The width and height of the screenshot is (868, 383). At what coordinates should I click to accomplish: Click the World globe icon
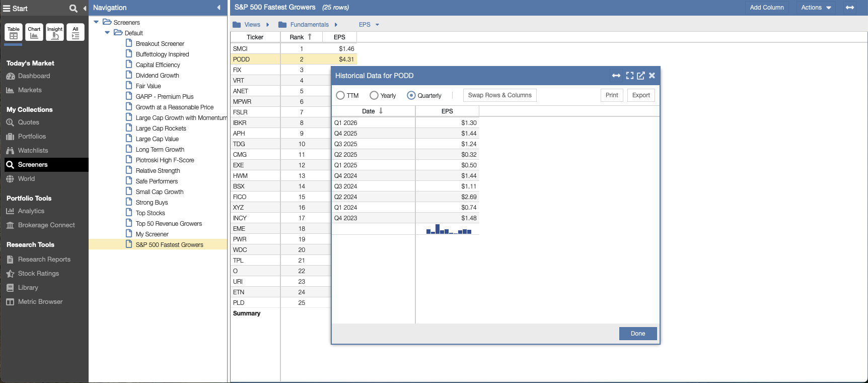click(x=10, y=179)
